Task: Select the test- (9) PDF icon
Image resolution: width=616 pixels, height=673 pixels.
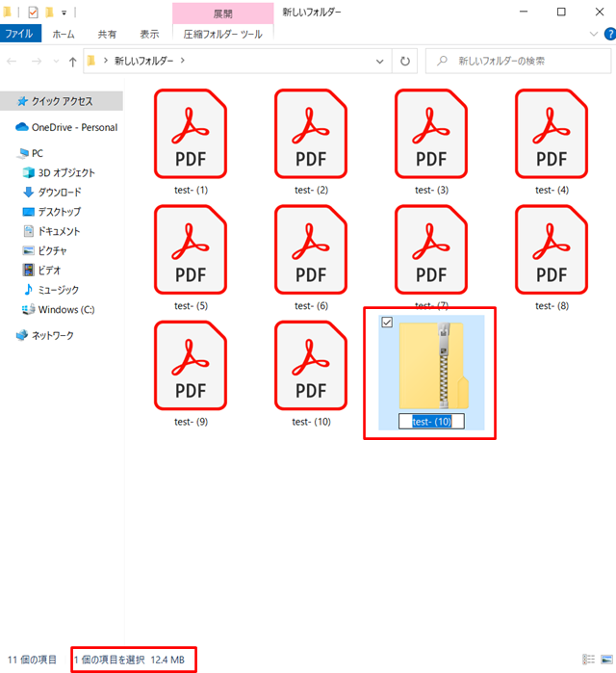Action: pos(191,365)
